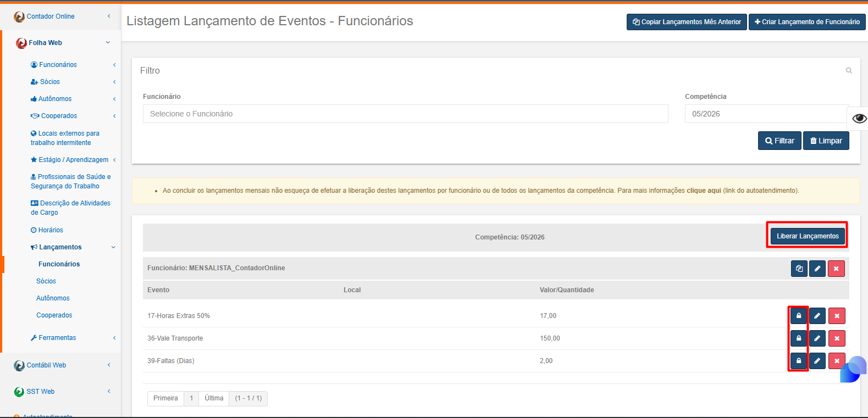The image size is (868, 418).
Task: Release lock on 36-Vale Transporte entry
Action: click(799, 338)
